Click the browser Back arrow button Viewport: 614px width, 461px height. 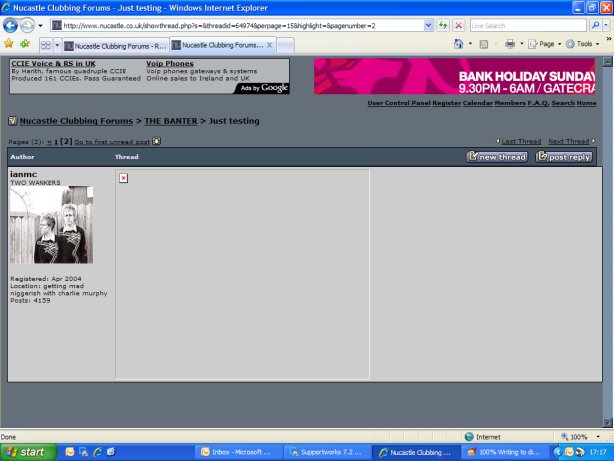(11, 25)
